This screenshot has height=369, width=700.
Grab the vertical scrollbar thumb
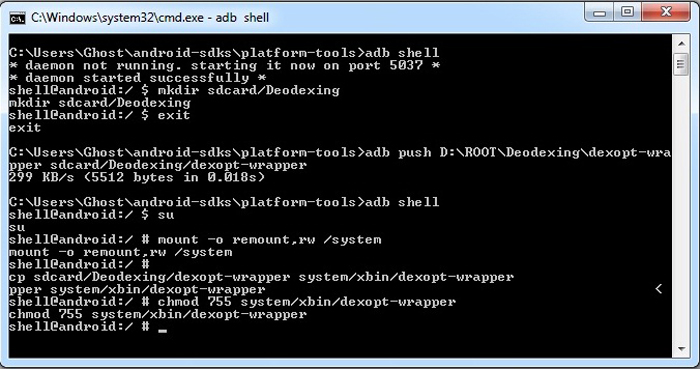(x=681, y=65)
